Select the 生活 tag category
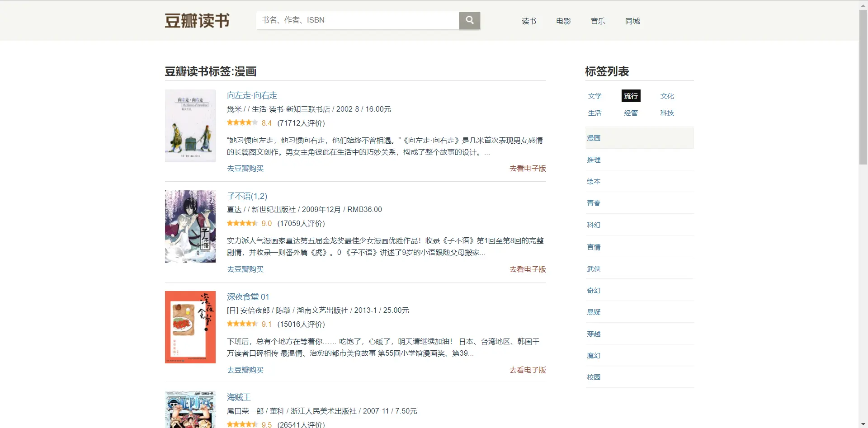 (595, 113)
